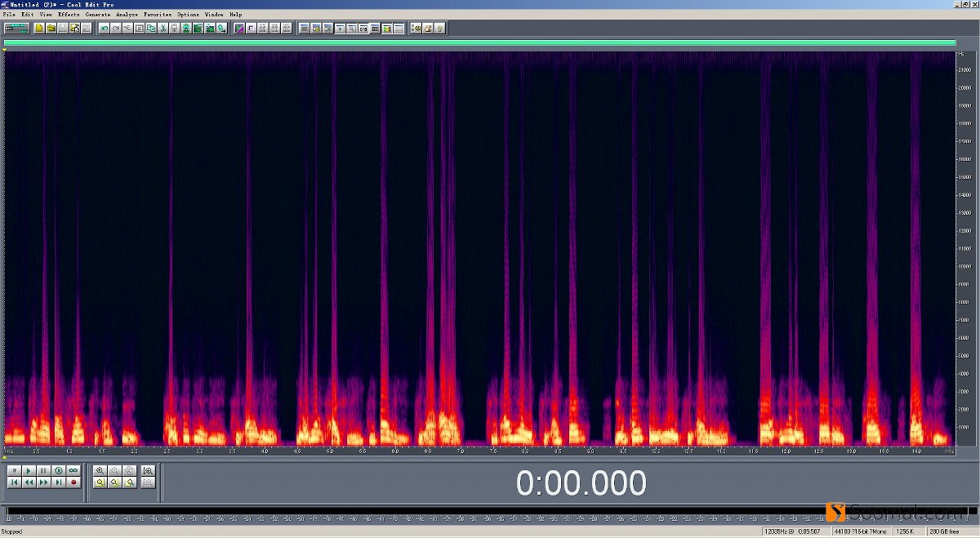The image size is (980, 538).
Task: Toggle the Loop play infinity button
Action: coord(73,470)
